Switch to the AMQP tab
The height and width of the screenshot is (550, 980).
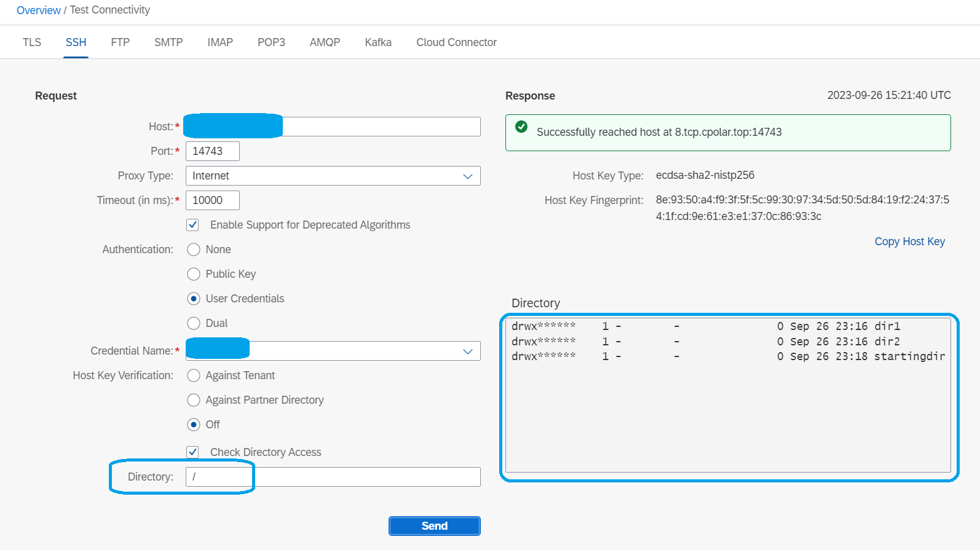click(x=325, y=42)
